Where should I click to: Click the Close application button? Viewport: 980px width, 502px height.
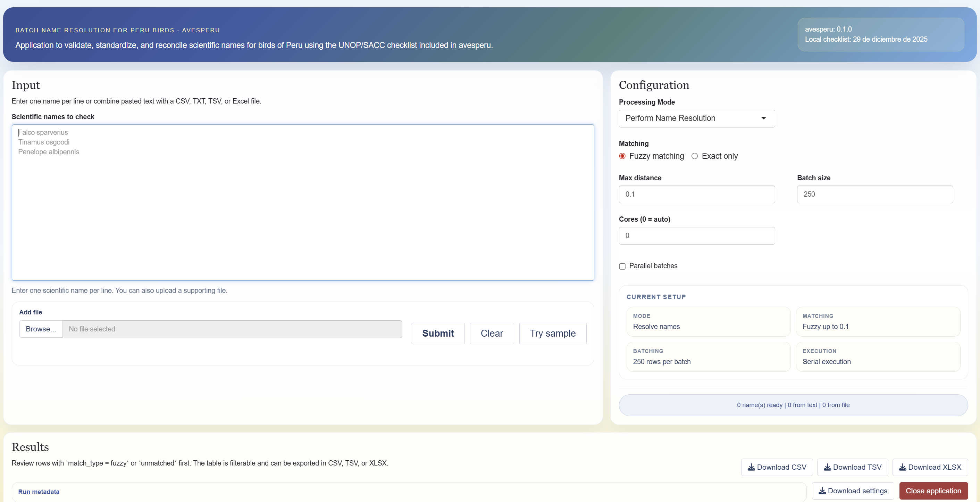pos(933,491)
